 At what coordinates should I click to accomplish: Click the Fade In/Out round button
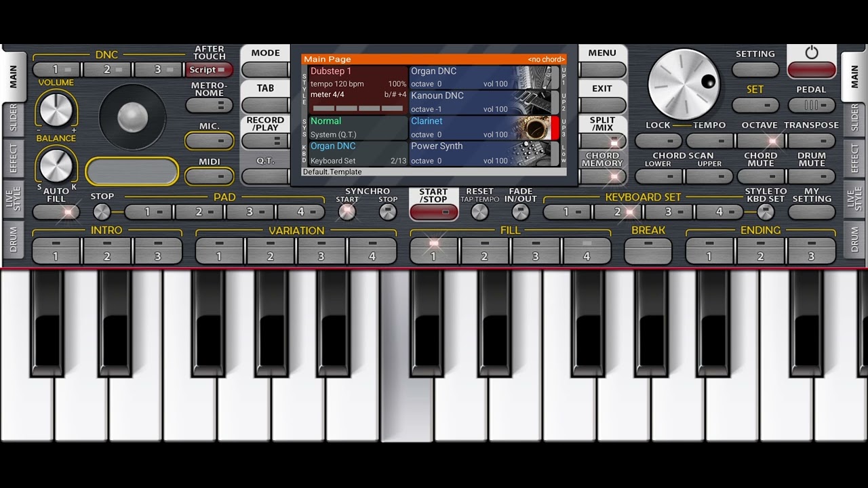point(520,211)
